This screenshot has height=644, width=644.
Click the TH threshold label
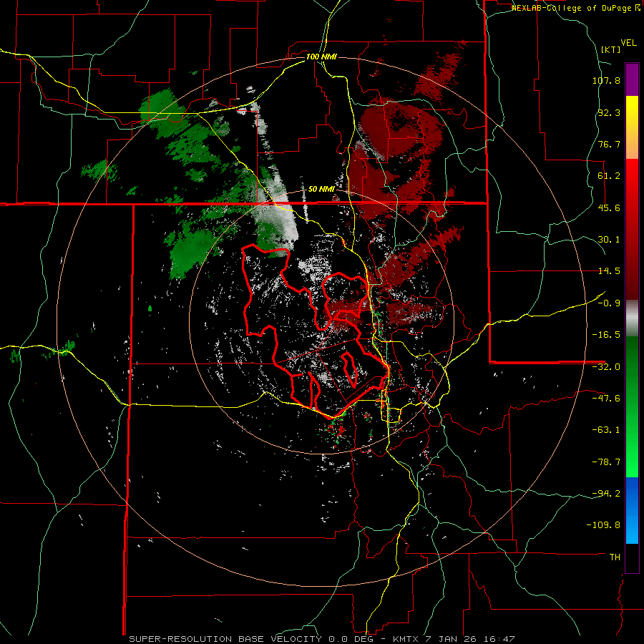[615, 557]
